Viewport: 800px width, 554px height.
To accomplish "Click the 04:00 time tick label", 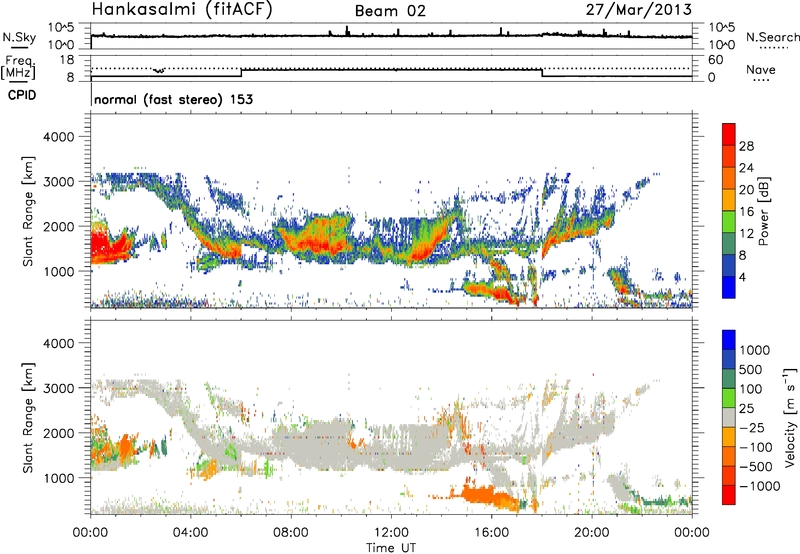I will coord(190,533).
